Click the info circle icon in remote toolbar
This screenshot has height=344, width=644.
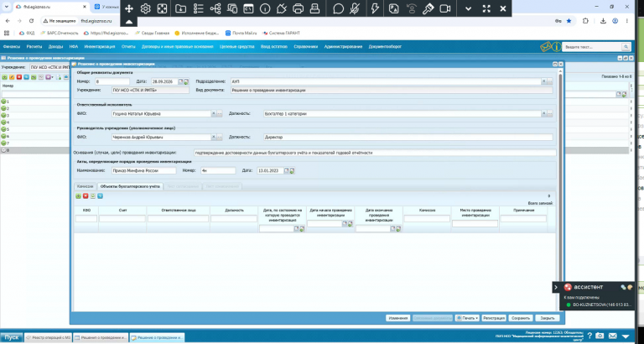265,8
